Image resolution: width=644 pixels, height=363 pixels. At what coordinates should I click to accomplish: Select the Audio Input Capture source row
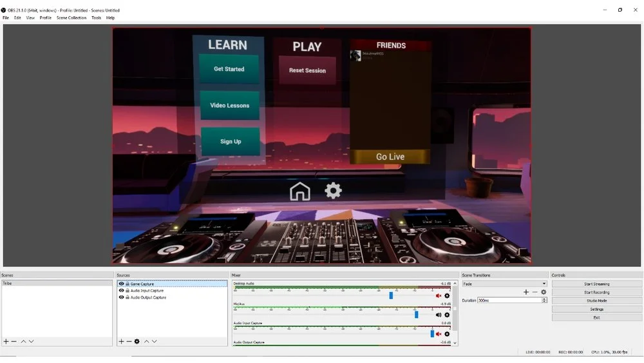pos(172,291)
